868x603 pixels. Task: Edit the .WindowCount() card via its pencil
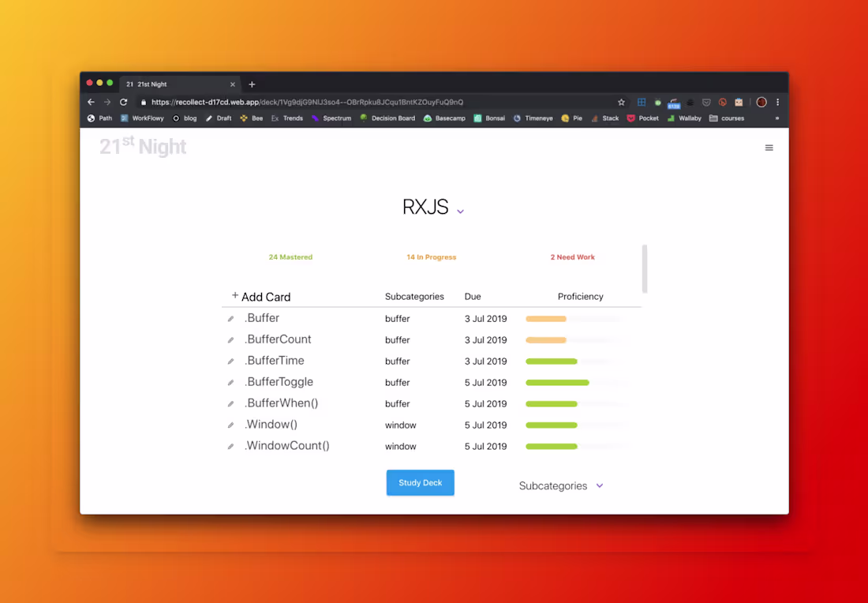pos(231,446)
